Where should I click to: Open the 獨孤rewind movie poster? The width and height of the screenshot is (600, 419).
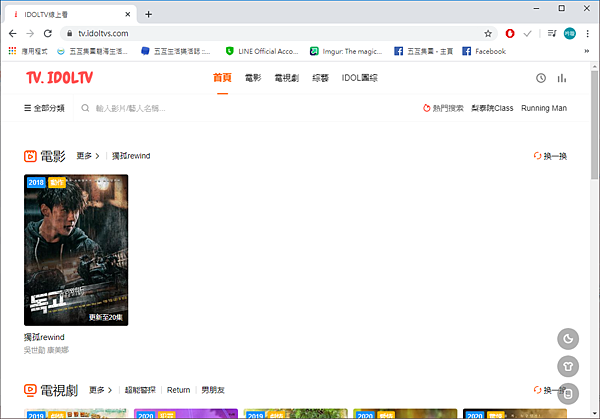pyautogui.click(x=76, y=250)
